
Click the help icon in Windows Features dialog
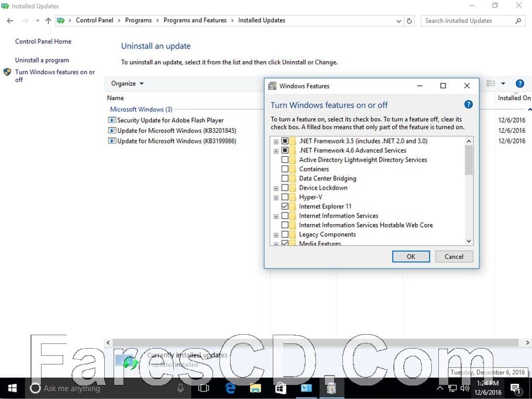[468, 105]
